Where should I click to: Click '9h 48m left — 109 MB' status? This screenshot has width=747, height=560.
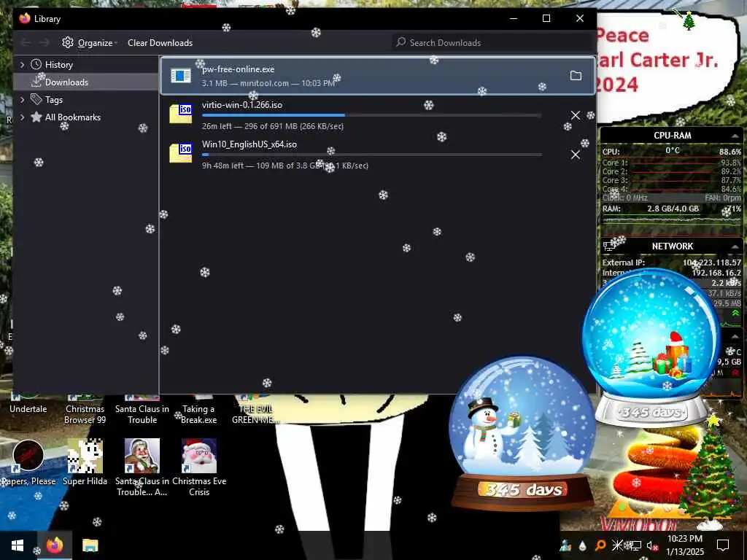pyautogui.click(x=285, y=166)
